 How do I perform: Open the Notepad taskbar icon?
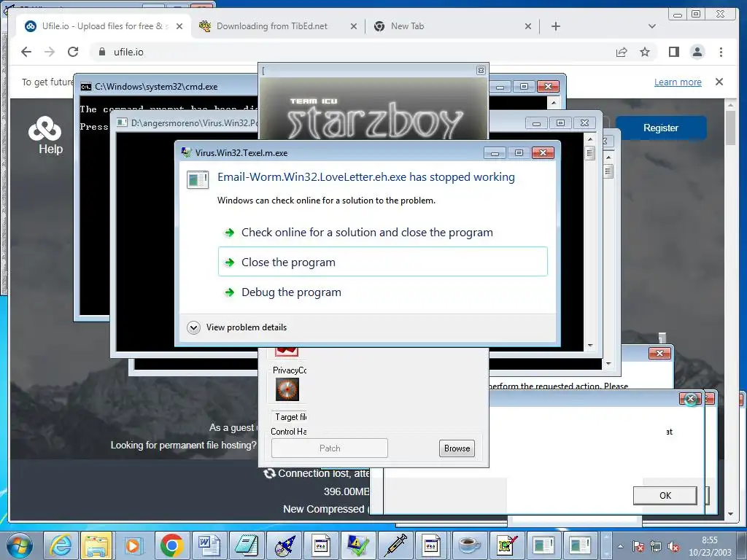[246, 545]
